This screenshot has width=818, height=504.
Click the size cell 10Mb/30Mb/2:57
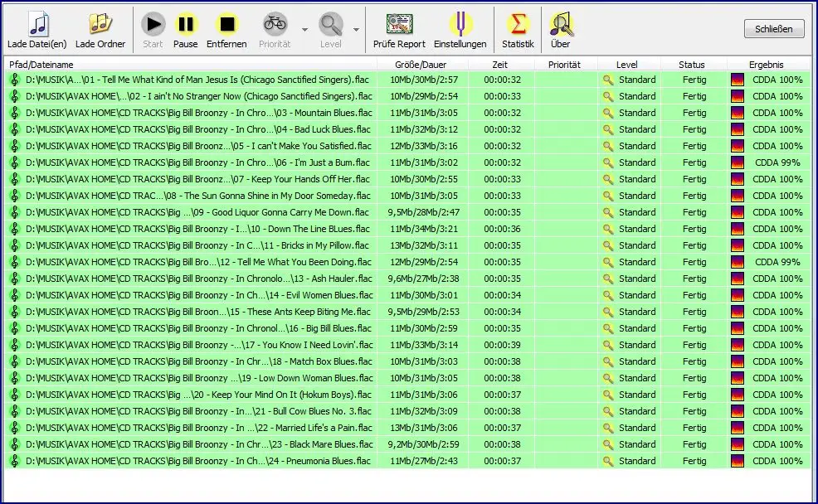424,80
